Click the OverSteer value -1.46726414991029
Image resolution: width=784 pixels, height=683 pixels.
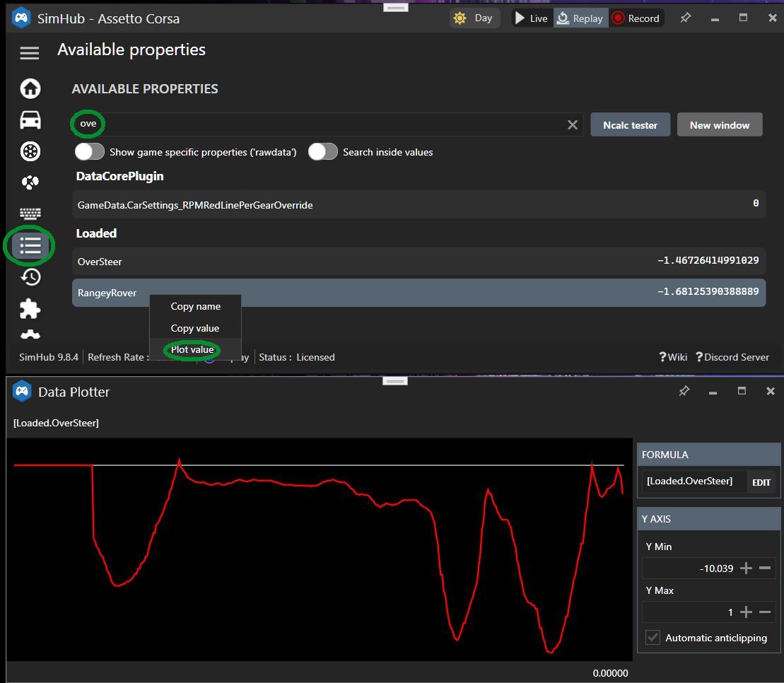tap(708, 260)
